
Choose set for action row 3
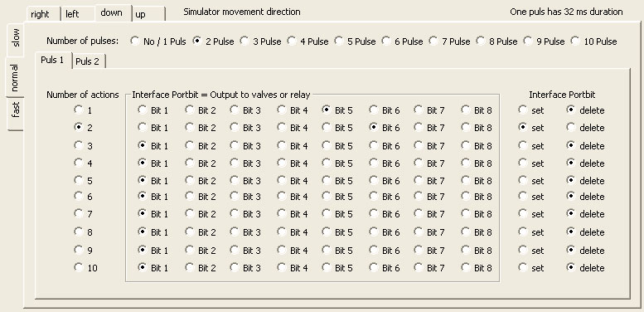click(x=522, y=145)
